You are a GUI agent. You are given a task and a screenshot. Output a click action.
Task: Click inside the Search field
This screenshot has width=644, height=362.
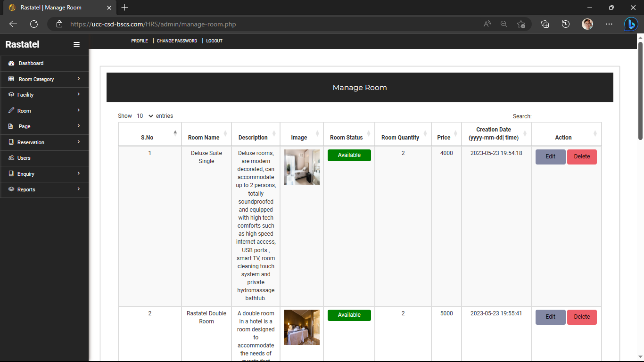coord(566,116)
